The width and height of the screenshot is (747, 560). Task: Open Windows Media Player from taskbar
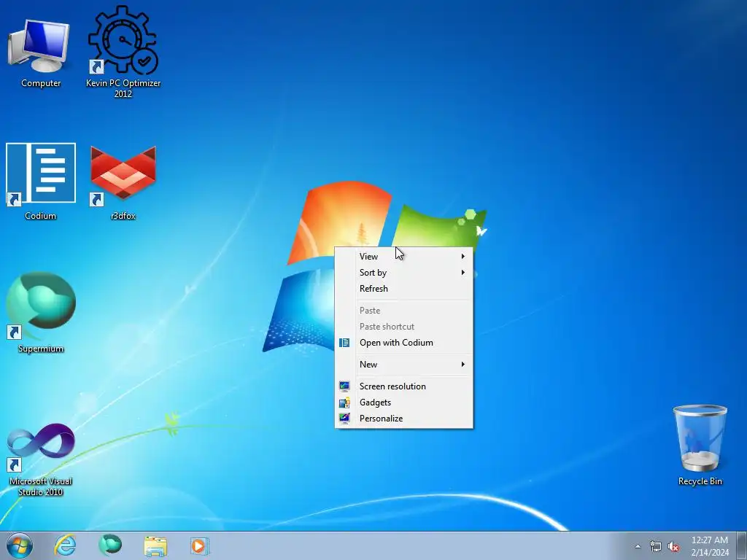point(199,545)
